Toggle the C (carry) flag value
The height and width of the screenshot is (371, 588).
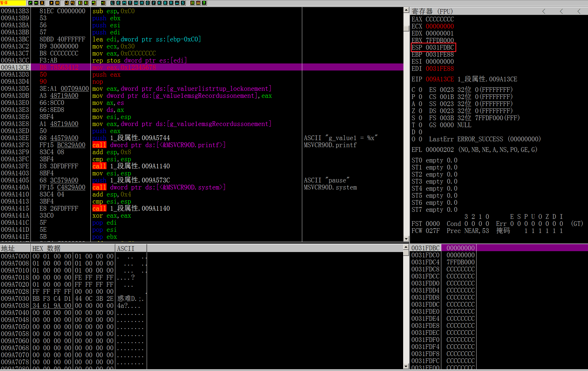pos(420,90)
